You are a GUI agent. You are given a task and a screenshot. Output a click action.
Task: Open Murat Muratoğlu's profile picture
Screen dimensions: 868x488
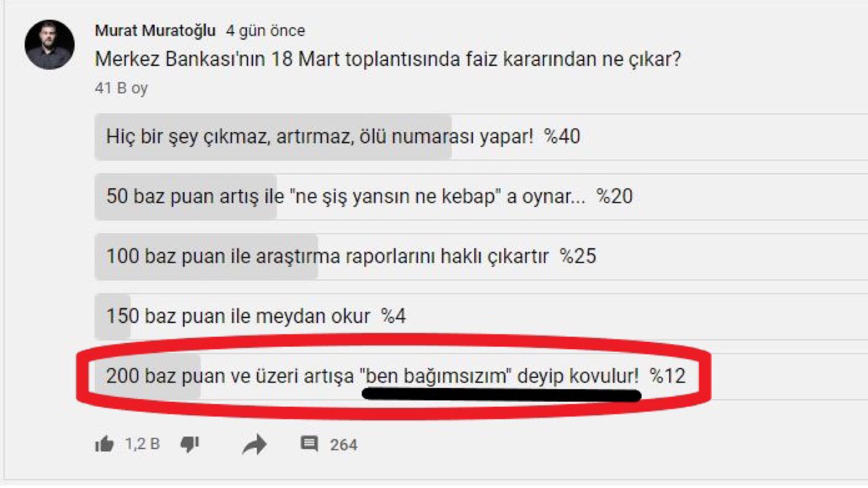(x=49, y=45)
